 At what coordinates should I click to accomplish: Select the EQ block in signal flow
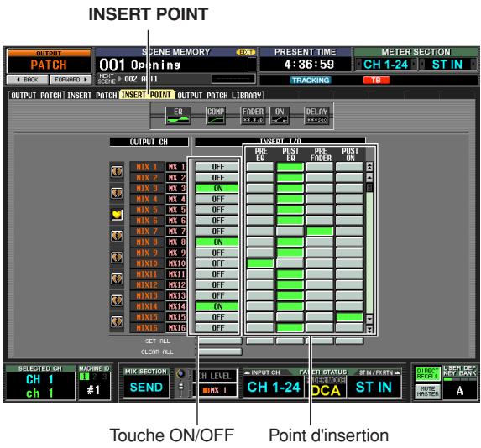click(178, 115)
